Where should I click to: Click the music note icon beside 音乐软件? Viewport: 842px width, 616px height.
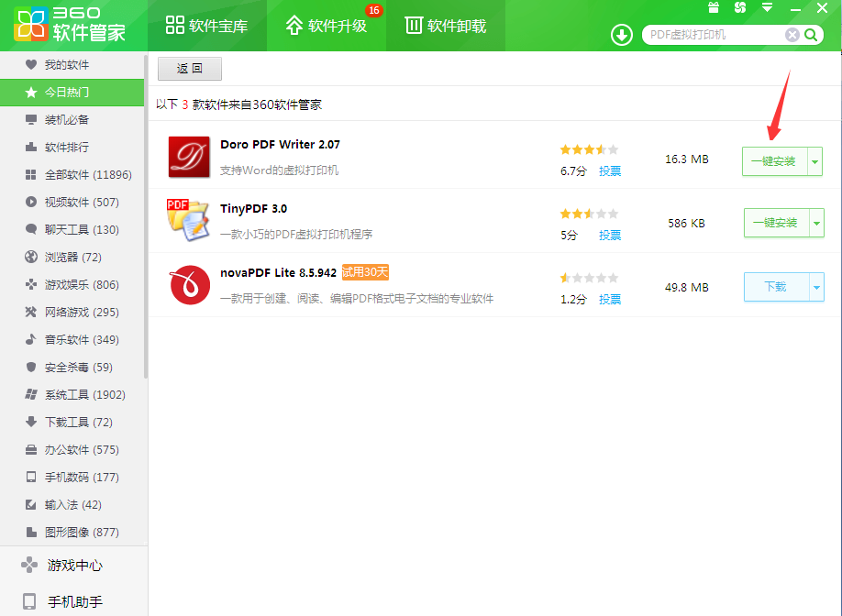[x=31, y=340]
